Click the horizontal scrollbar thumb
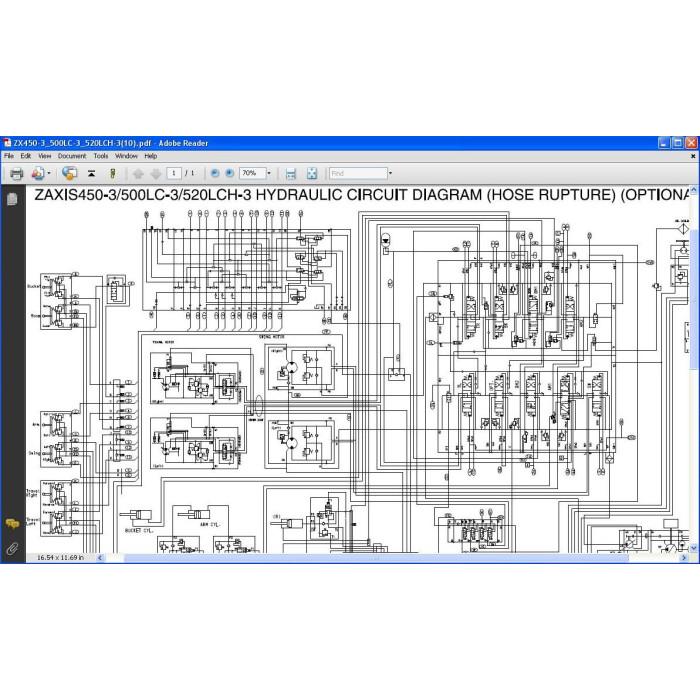The width and height of the screenshot is (700, 700). point(376,558)
